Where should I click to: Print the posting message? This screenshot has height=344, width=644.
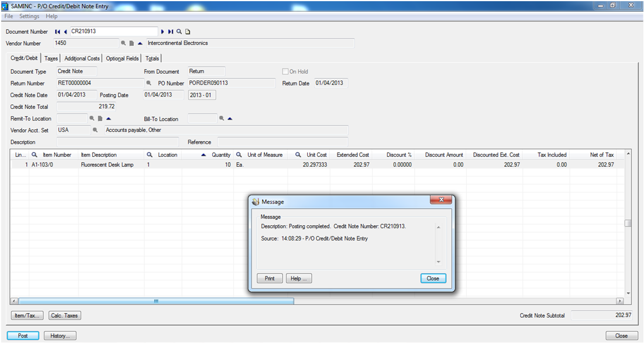pyautogui.click(x=270, y=278)
